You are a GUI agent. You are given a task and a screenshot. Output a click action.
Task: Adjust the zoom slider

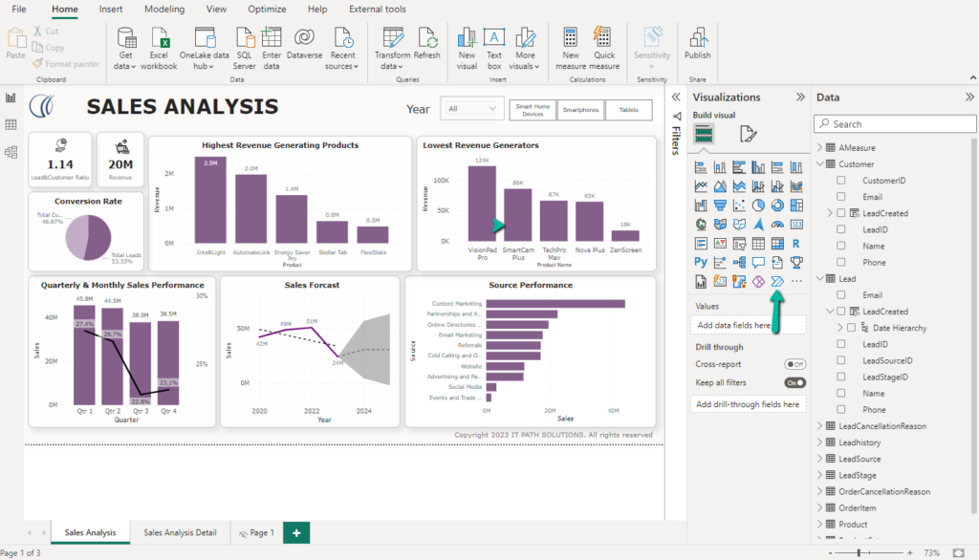tap(860, 553)
